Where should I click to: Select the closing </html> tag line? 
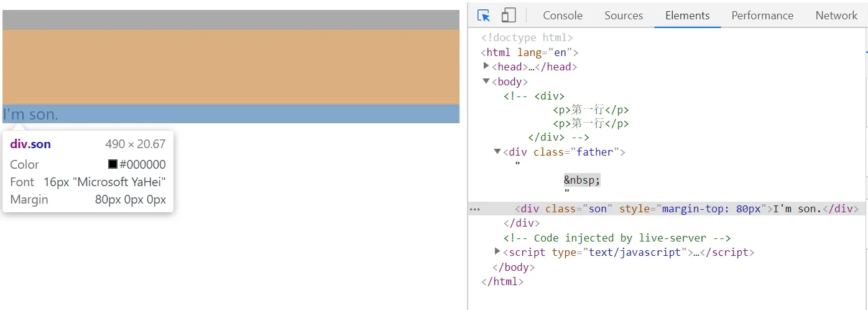click(502, 281)
